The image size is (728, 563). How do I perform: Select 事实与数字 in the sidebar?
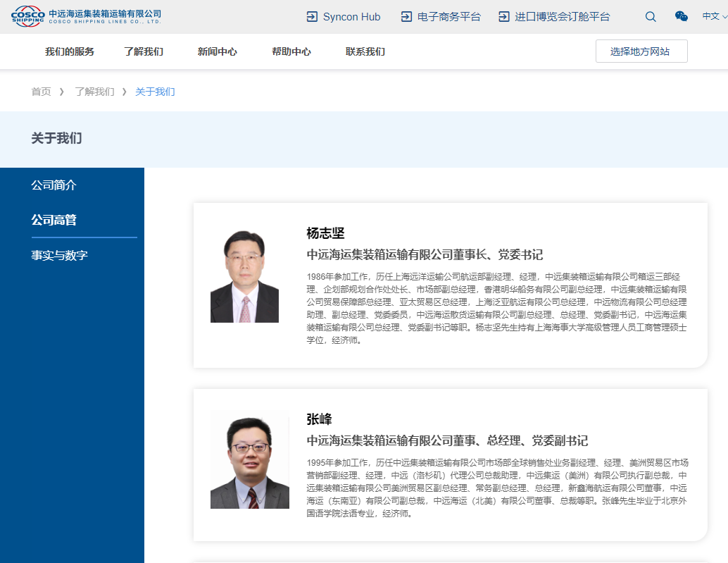(x=59, y=255)
